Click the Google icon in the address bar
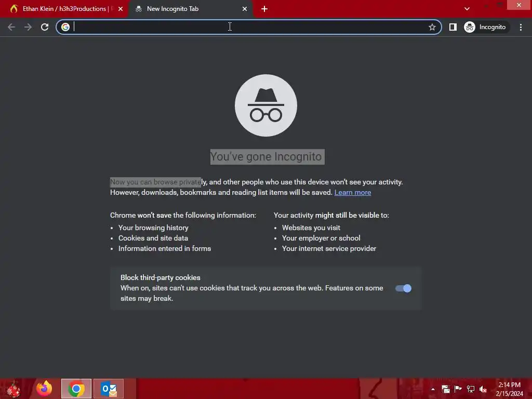Screen dimensions: 532x399 click(x=65, y=27)
